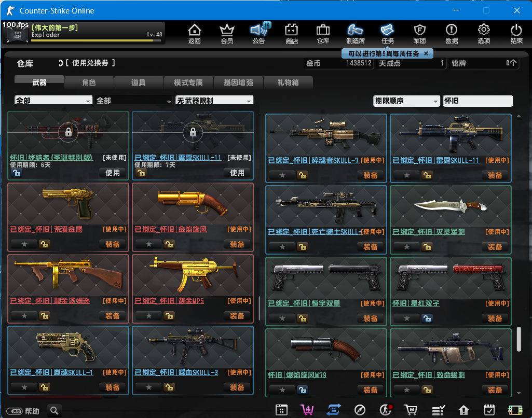532x418 pixels.
Task: Open the gift window icon in the bottom bar
Action: click(x=281, y=410)
